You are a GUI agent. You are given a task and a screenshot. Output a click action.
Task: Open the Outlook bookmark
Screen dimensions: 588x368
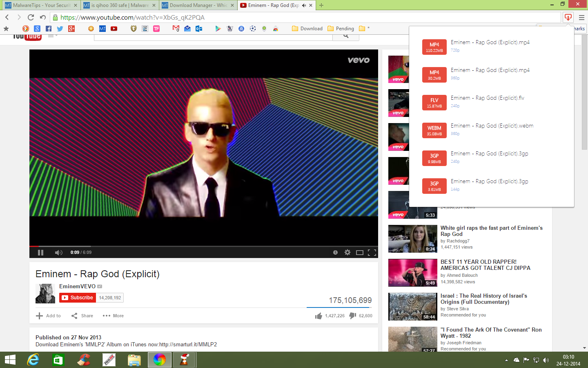pyautogui.click(x=199, y=29)
